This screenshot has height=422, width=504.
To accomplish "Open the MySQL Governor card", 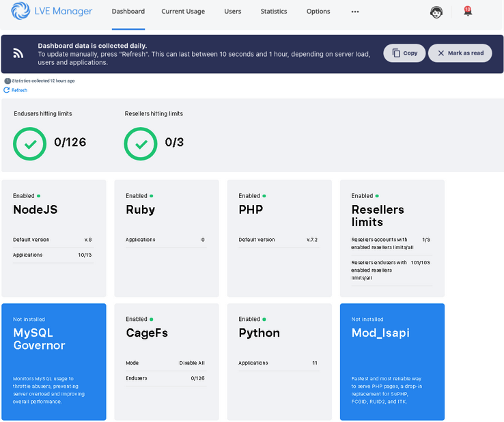I will click(x=54, y=361).
